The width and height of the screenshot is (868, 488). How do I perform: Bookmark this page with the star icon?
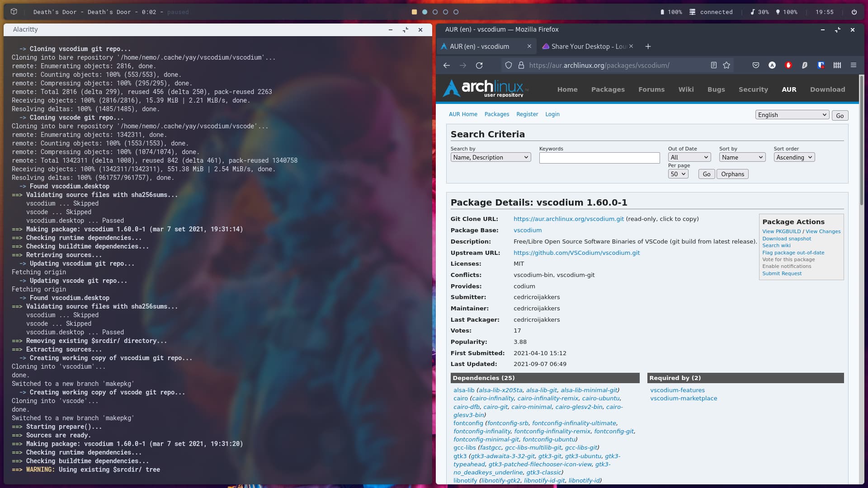pos(726,66)
